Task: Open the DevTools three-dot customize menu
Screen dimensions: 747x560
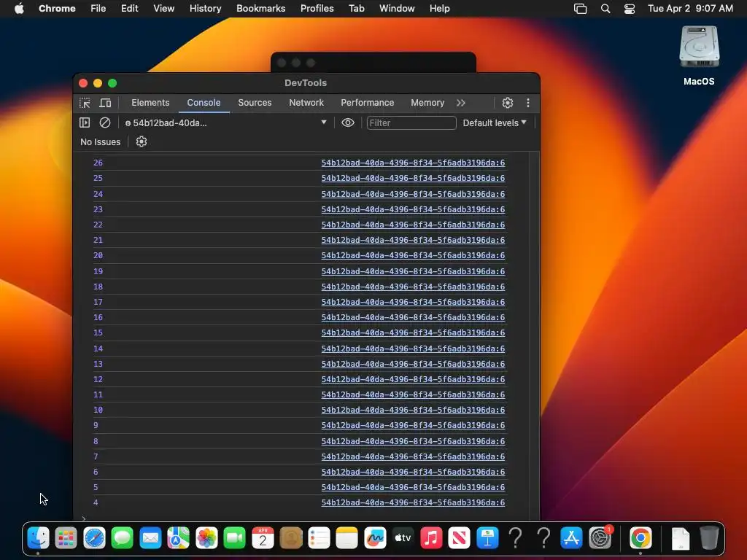Action: [x=528, y=103]
